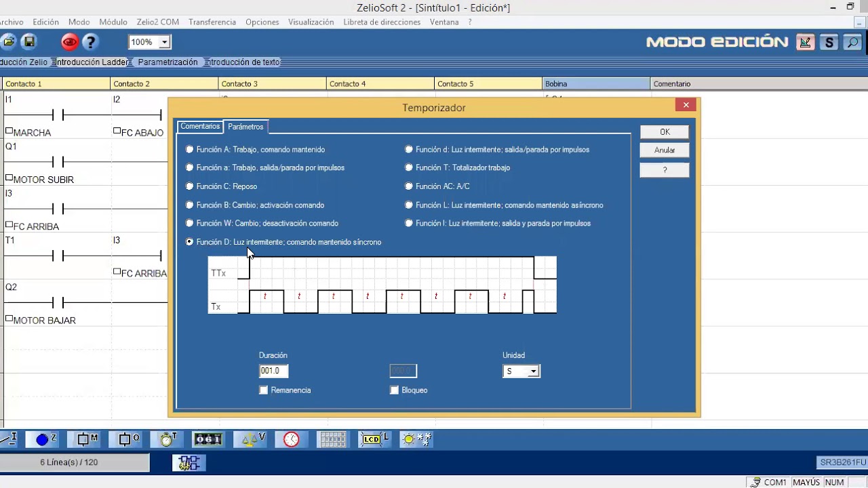This screenshot has width=868, height=488.
Task: Click the SR3B261FU module label
Action: click(x=843, y=463)
